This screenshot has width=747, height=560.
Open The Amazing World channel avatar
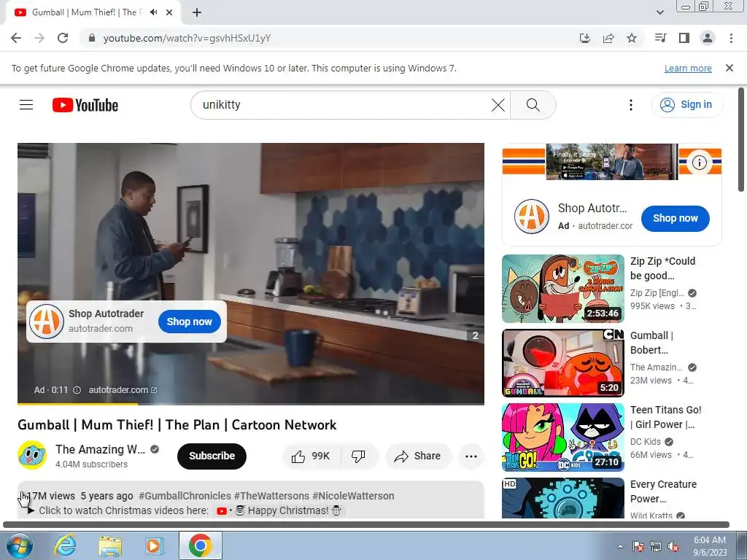point(32,455)
